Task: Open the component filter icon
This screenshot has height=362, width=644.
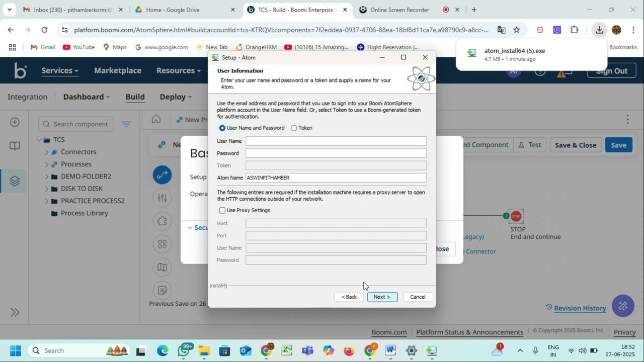Action: (126, 124)
